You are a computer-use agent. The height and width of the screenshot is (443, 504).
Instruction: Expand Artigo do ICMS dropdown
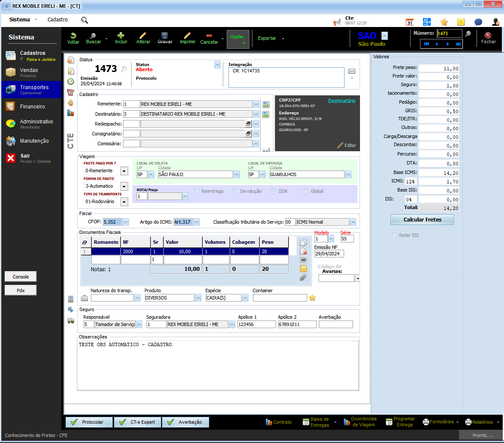point(196,222)
